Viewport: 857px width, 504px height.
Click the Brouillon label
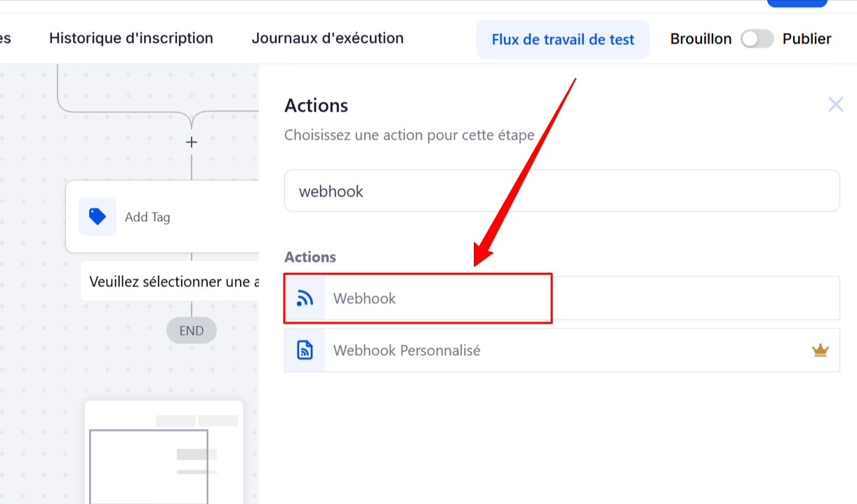[701, 39]
